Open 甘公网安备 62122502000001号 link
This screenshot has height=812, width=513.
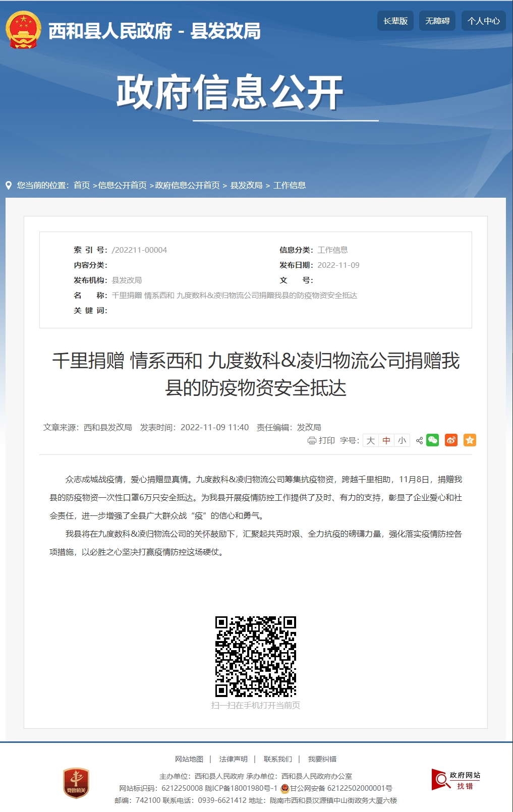point(341,788)
